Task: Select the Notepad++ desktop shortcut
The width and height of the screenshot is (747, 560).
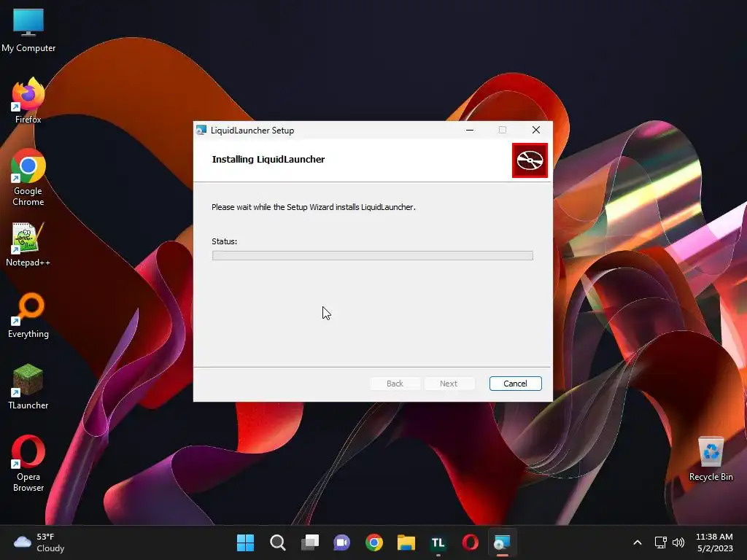Action: pos(28,244)
